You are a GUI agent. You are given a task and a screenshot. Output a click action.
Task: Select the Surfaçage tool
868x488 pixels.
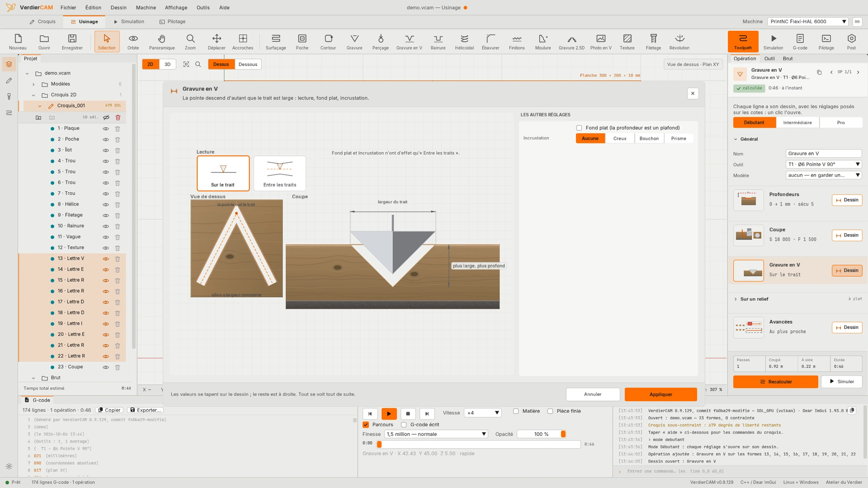pyautogui.click(x=275, y=42)
